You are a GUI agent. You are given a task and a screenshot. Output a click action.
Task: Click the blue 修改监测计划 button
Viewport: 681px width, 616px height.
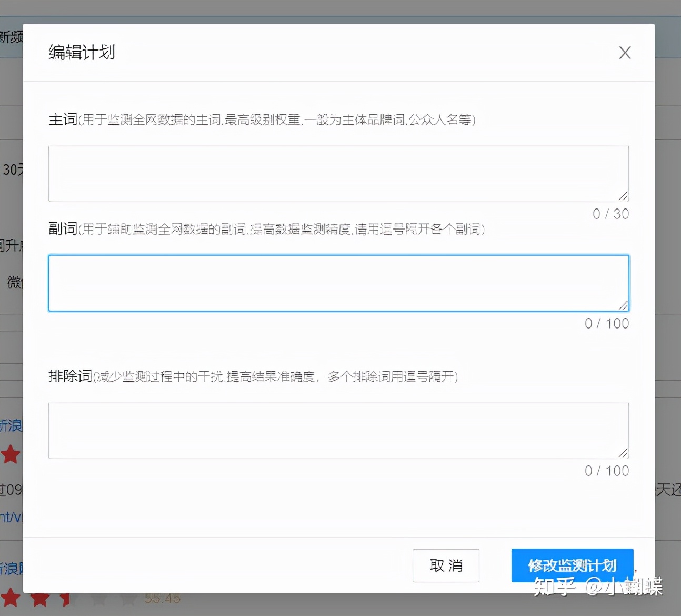coord(572,565)
